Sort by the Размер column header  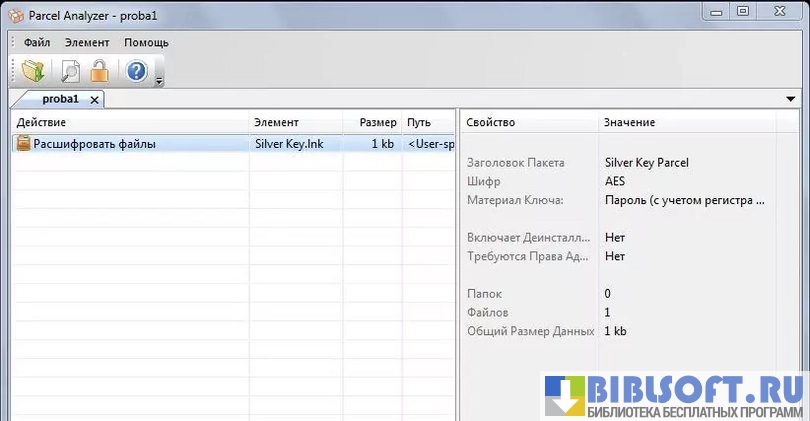(x=377, y=122)
